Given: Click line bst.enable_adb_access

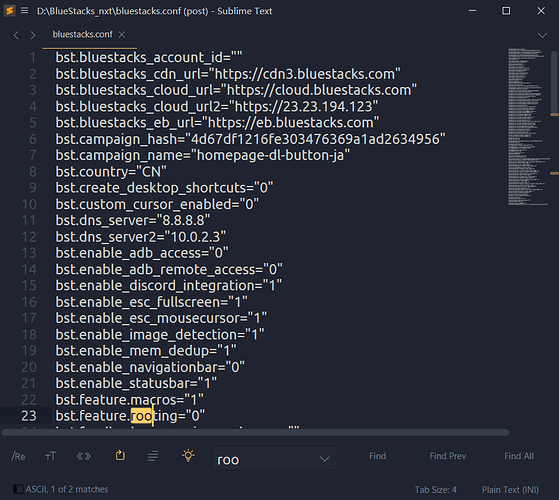Looking at the screenshot, I should pyautogui.click(x=142, y=253).
